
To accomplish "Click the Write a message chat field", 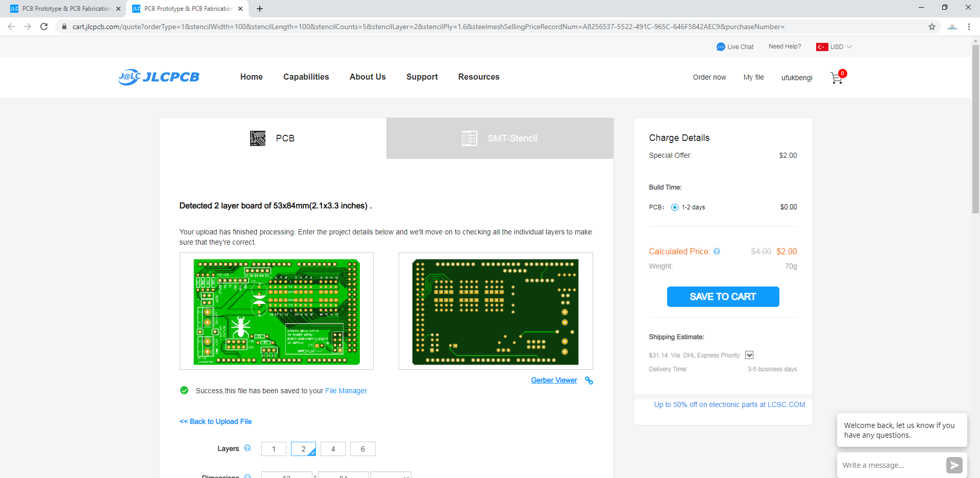I will [x=892, y=465].
